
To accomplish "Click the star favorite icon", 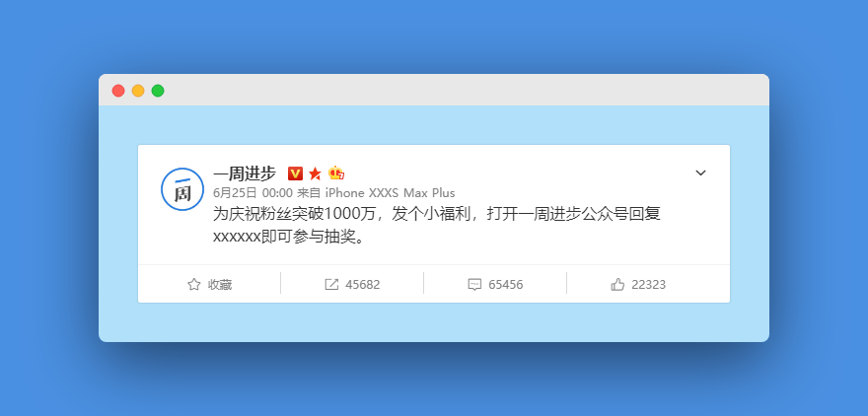I will (193, 284).
